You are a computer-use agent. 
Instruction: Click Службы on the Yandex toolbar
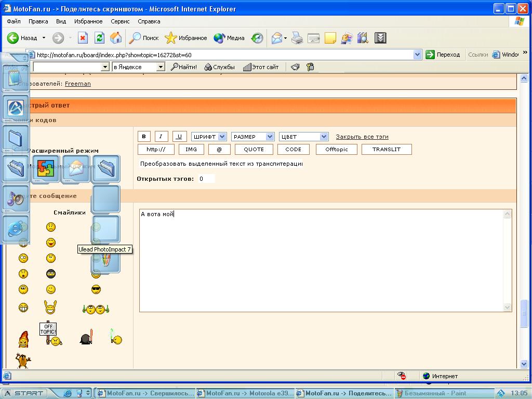(x=220, y=67)
